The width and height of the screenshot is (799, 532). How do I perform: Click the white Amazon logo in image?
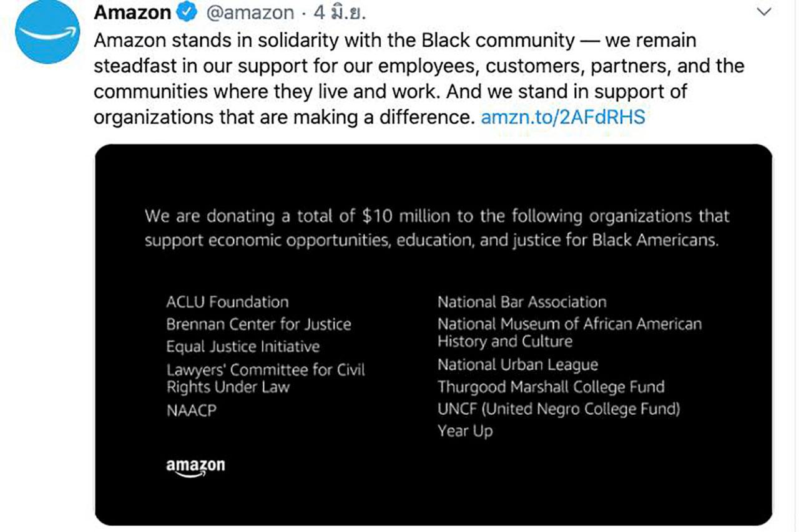click(x=195, y=467)
